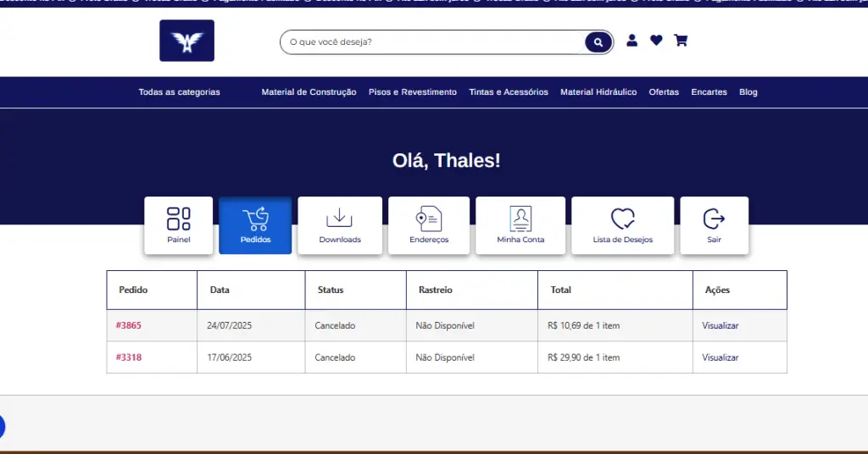Open Tintas e Acessórios menu

click(x=509, y=92)
